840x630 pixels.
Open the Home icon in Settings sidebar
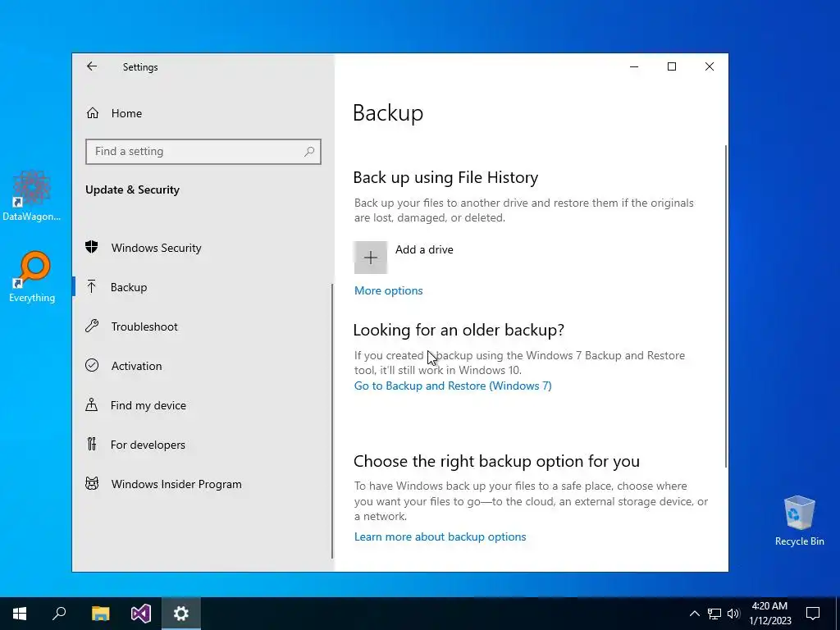tap(92, 113)
